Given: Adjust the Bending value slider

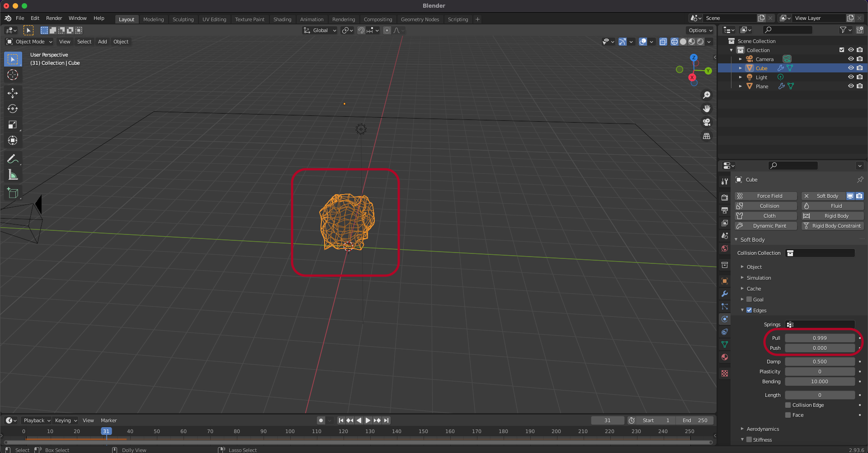Looking at the screenshot, I should point(820,381).
